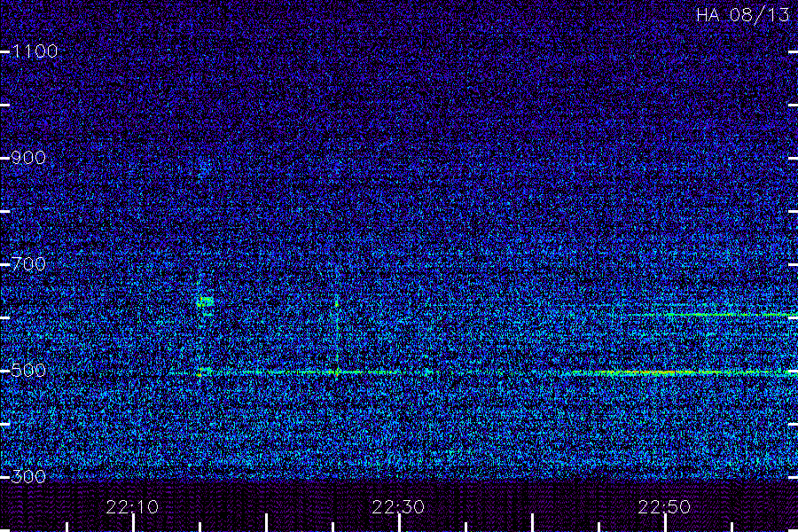Viewport: 798px width, 532px height.
Task: Select the tick mark below 22:50
Action: [665, 523]
